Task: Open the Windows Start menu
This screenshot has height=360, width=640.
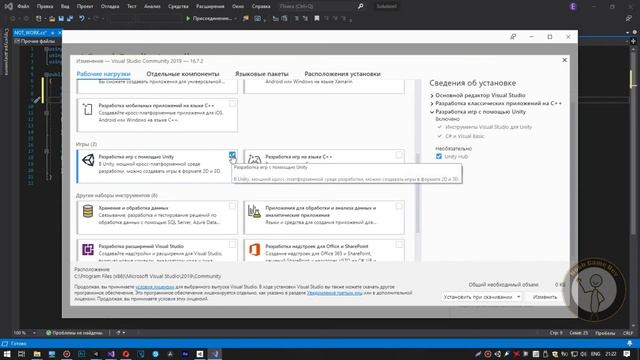Action: pos(7,354)
